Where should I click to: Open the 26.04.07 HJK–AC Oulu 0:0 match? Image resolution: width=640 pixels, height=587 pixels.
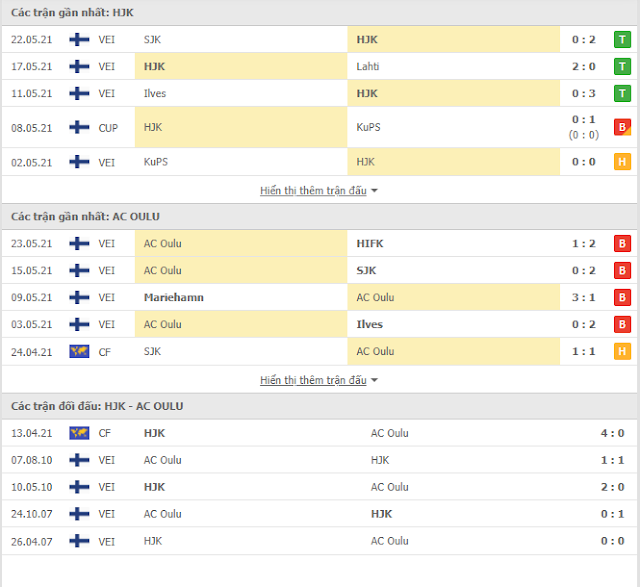click(319, 541)
